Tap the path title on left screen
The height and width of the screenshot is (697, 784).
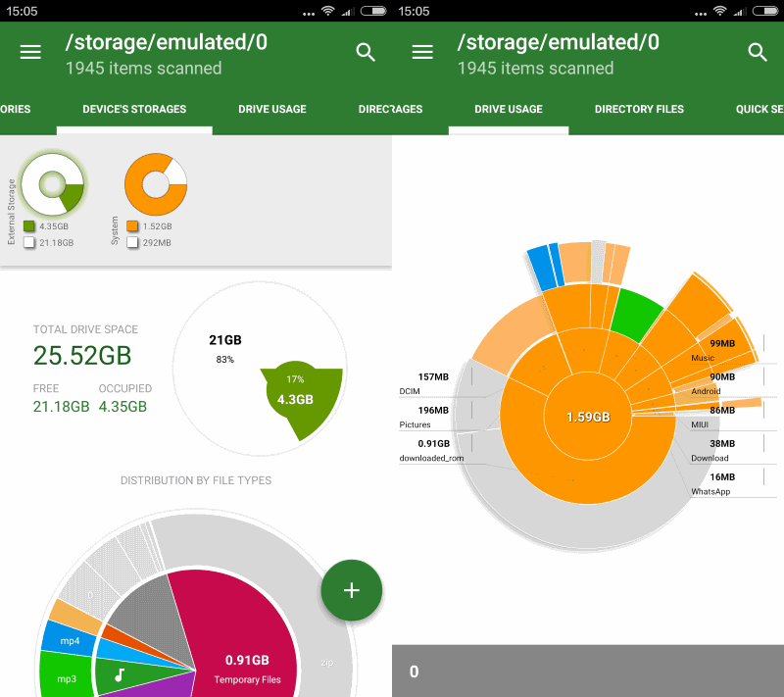(x=166, y=42)
